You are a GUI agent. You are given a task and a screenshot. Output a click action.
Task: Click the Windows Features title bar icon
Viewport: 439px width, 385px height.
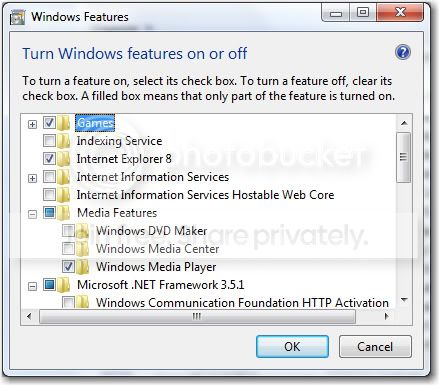point(18,17)
